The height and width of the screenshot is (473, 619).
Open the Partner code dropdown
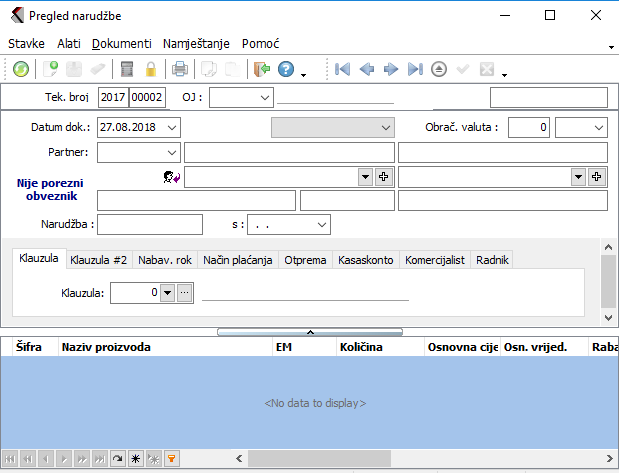tap(172, 152)
